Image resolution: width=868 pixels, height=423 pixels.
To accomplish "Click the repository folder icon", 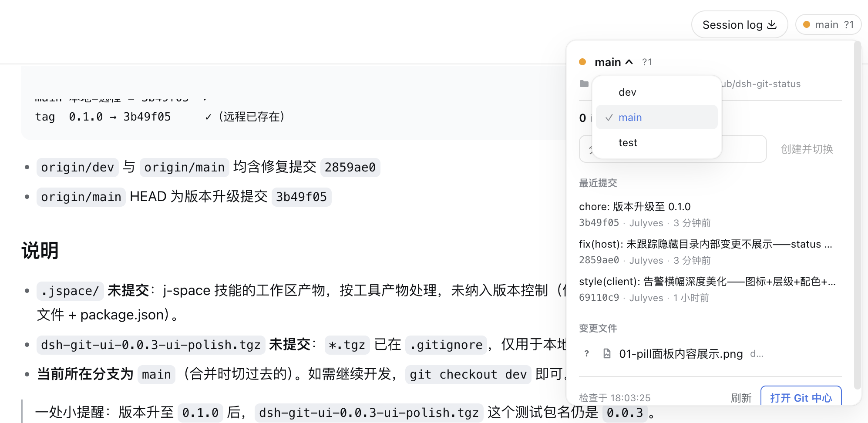I will tap(584, 84).
